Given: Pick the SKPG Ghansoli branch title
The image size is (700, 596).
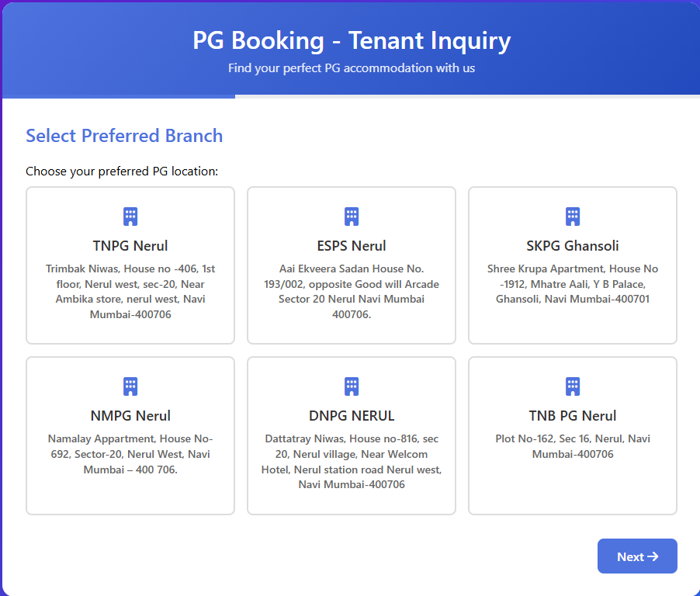Looking at the screenshot, I should (573, 246).
